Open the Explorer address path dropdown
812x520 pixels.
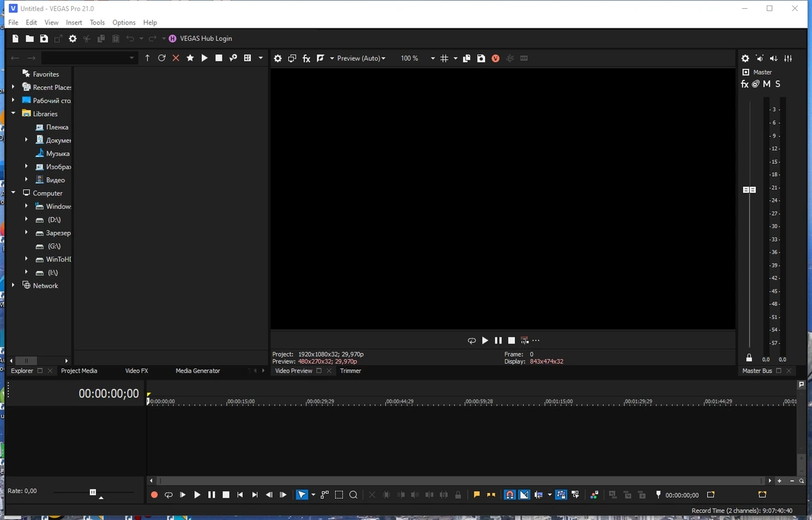coord(132,58)
